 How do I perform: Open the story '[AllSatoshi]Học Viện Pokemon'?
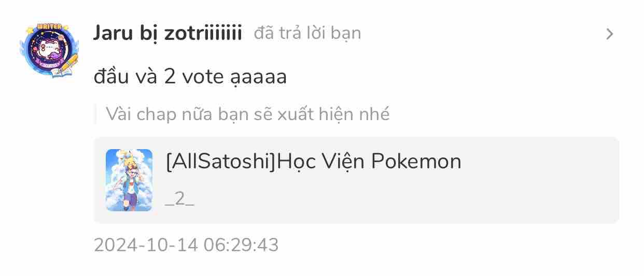point(313,162)
